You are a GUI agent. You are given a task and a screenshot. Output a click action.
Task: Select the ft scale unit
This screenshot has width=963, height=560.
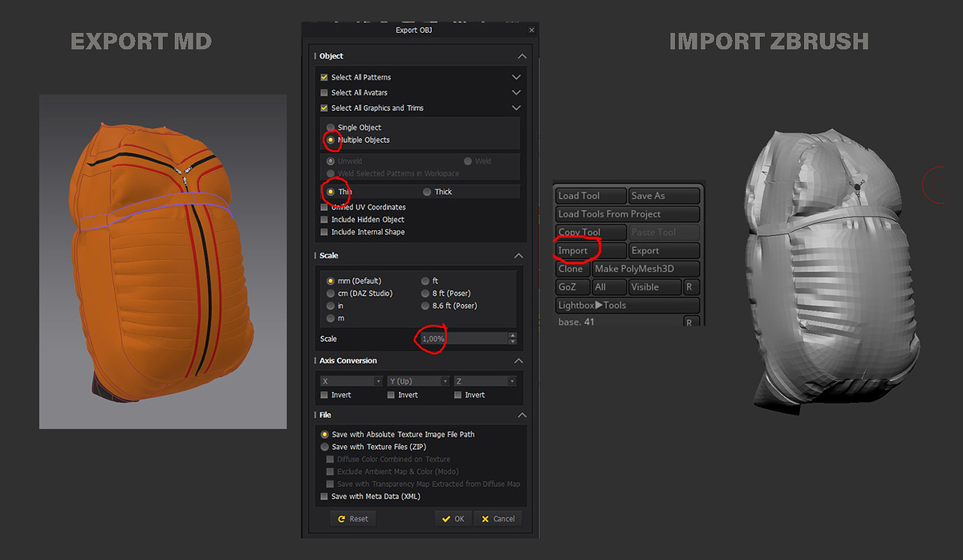click(x=425, y=282)
